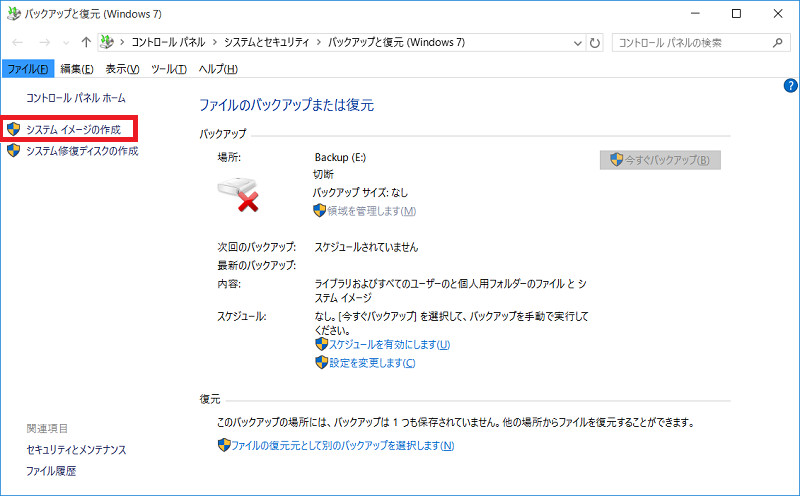The width and height of the screenshot is (800, 496).
Task: Click shield icon beside 設定を変更します
Action: 321,363
